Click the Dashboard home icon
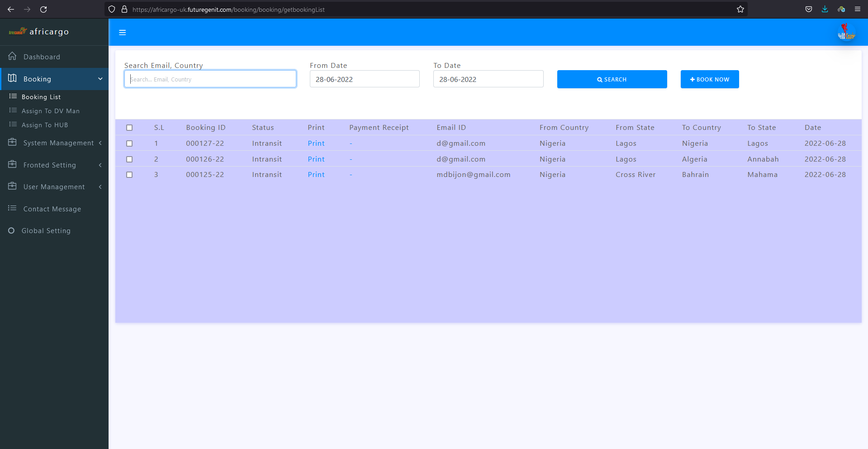This screenshot has width=868, height=449. (x=12, y=57)
